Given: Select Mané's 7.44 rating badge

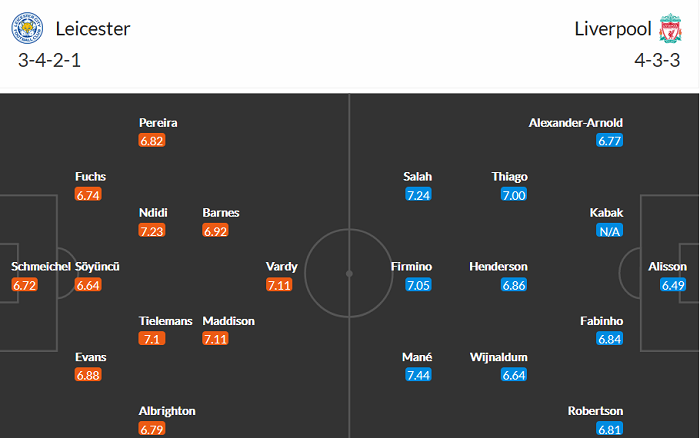Looking at the screenshot, I should (x=418, y=375).
